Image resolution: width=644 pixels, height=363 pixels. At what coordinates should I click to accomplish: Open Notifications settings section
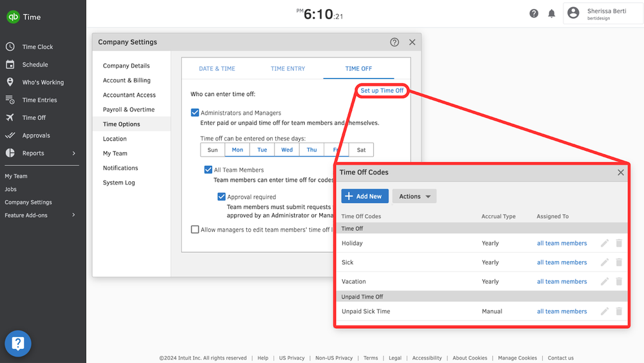click(x=121, y=168)
